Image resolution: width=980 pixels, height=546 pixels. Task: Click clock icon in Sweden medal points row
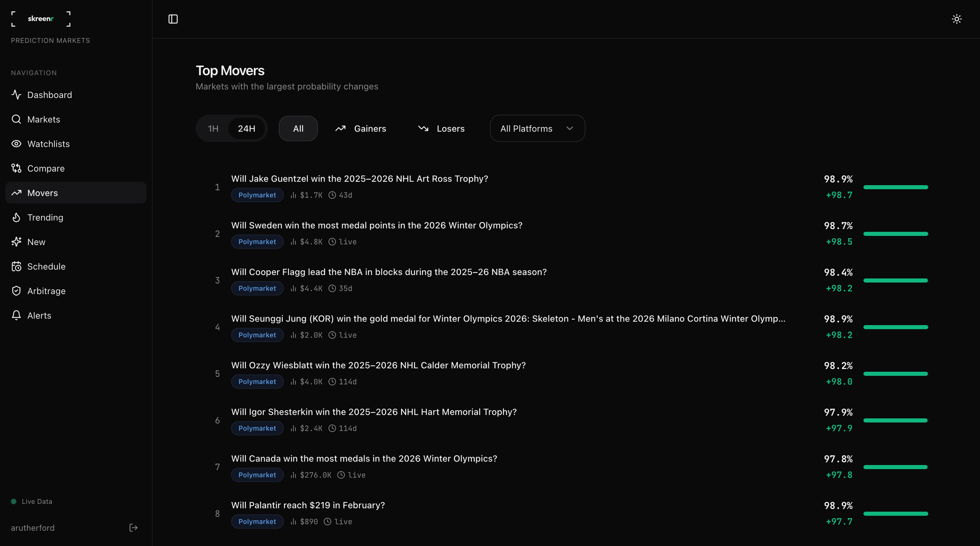(x=332, y=242)
